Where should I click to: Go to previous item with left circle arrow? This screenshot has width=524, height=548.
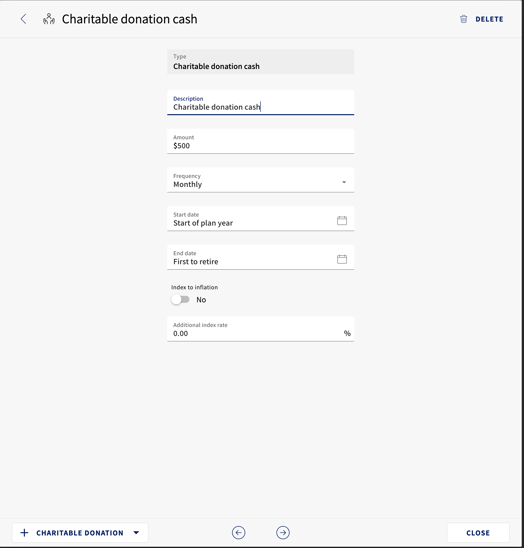(x=238, y=533)
